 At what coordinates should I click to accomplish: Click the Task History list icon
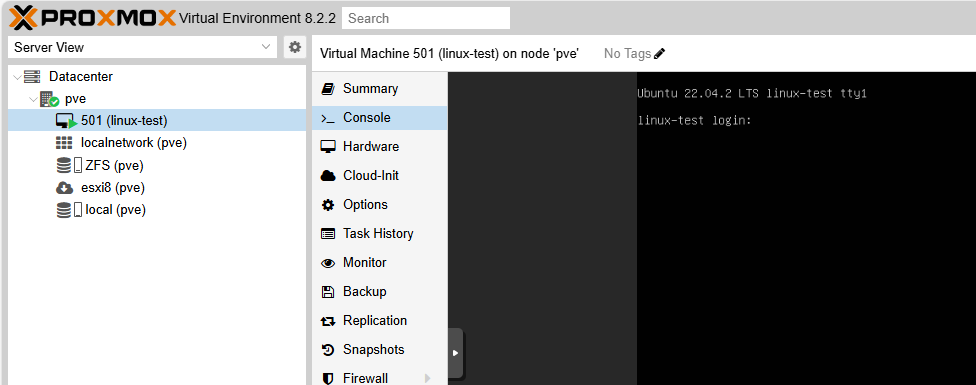327,234
